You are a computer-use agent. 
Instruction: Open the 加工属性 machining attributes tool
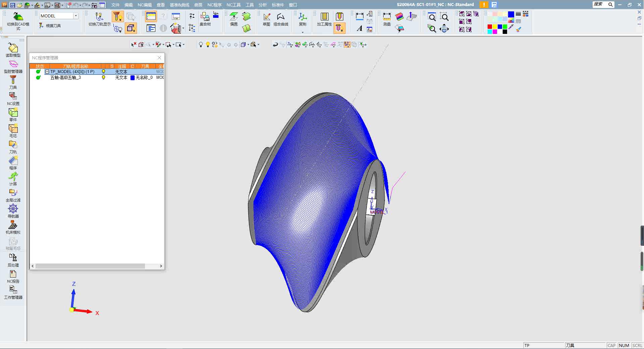(x=325, y=19)
